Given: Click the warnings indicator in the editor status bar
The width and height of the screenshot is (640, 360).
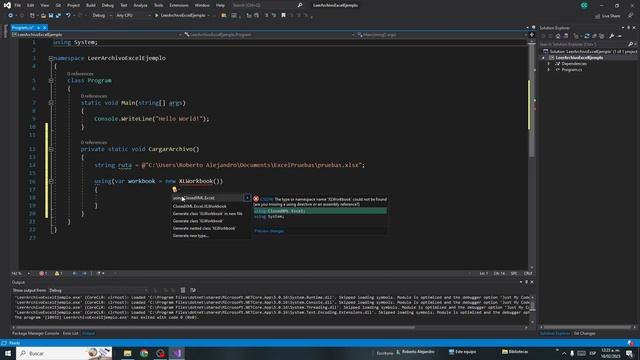Looking at the screenshot, I should pyautogui.click(x=58, y=273).
